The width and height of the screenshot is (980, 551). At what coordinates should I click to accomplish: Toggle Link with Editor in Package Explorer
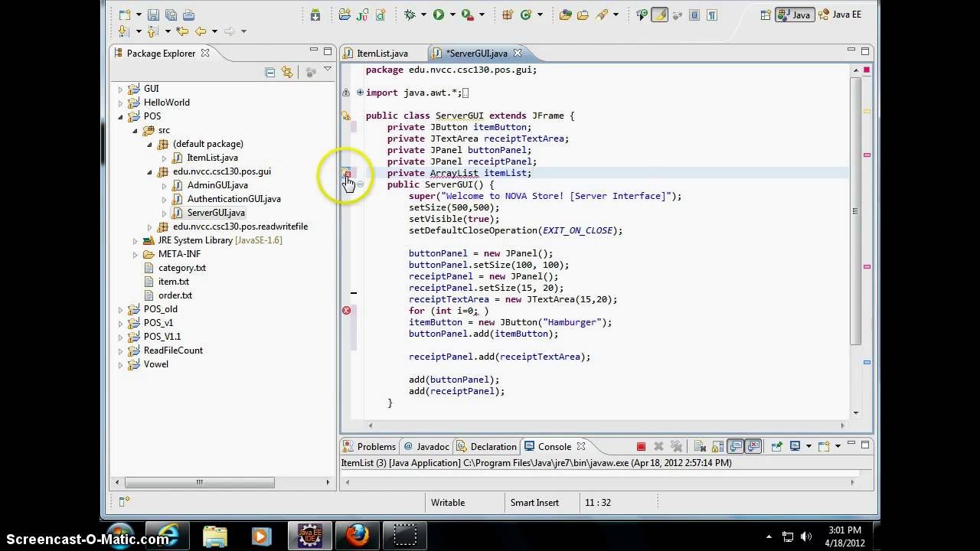pos(287,72)
